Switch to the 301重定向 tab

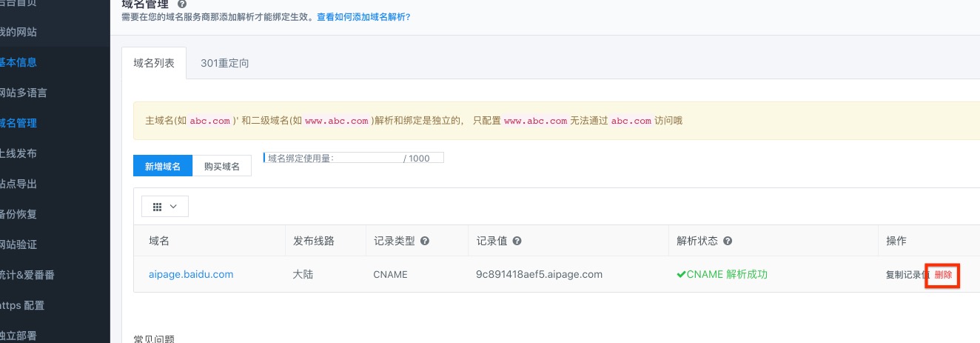click(224, 64)
